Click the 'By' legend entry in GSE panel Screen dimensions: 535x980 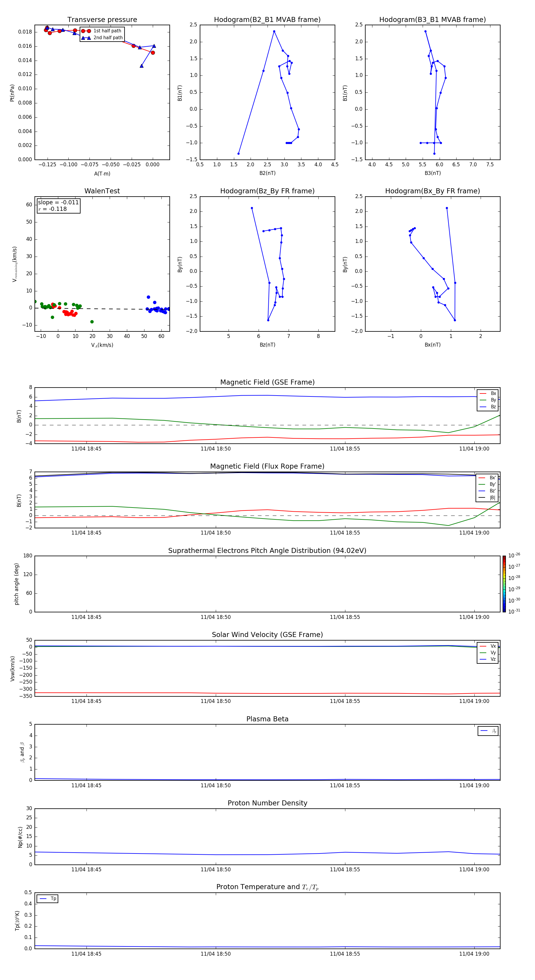[x=488, y=400]
